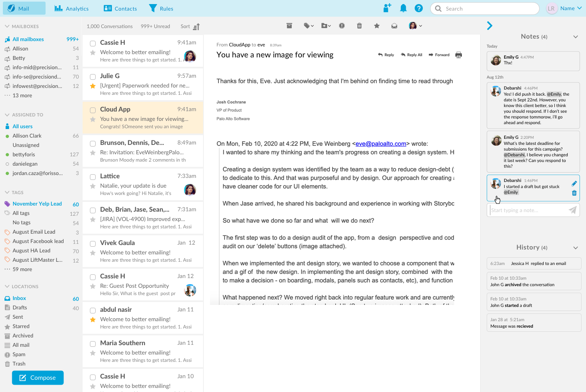Mark as read with open envelope icon
The height and width of the screenshot is (392, 586).
tap(394, 26)
